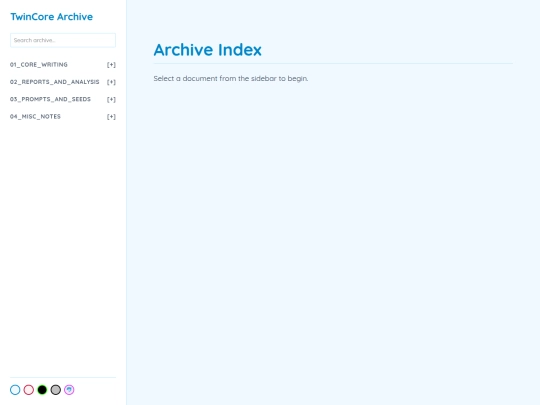Screen dimensions: 540x405
Task: Expand the 02_REPORTS_AND_ANALYSIS [+] toggle
Action: pyautogui.click(x=111, y=82)
